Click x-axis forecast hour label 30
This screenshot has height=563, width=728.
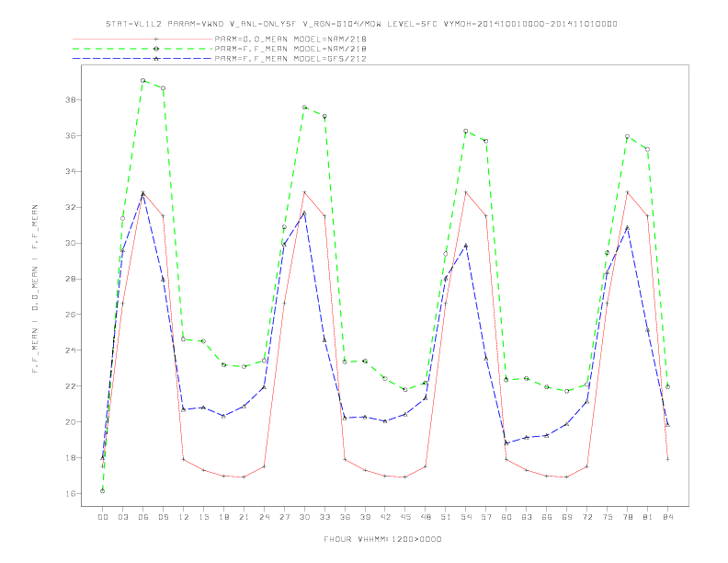[x=304, y=517]
